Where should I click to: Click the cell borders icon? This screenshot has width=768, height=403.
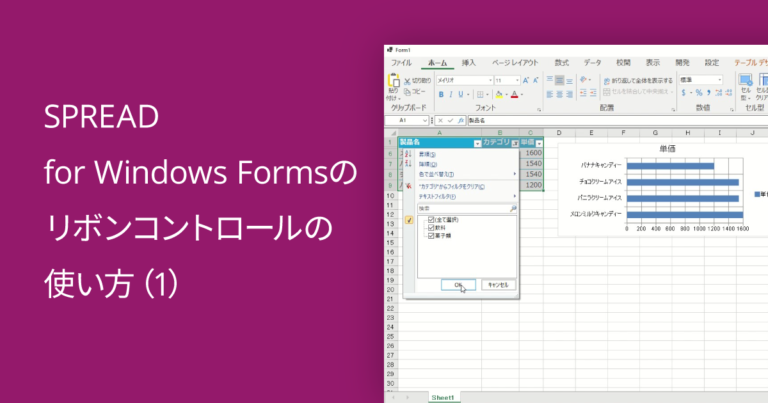click(480, 95)
